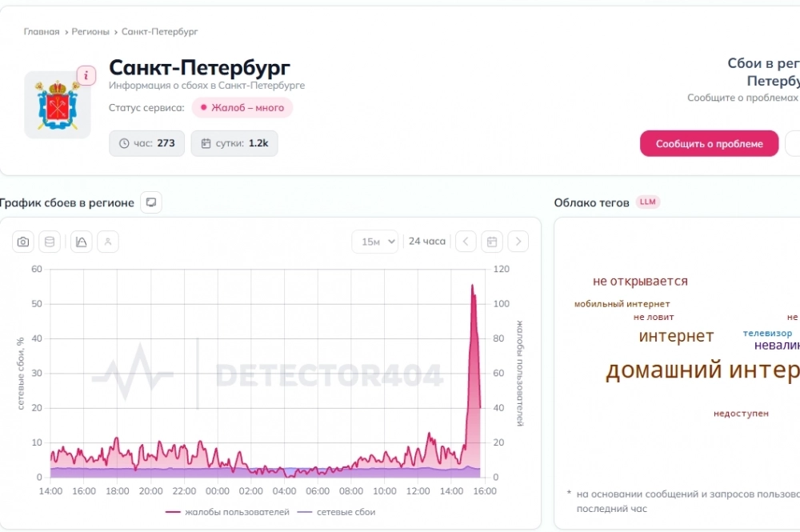The image size is (800, 532).
Task: Click the Сообщить о проблеме button
Action: click(709, 144)
